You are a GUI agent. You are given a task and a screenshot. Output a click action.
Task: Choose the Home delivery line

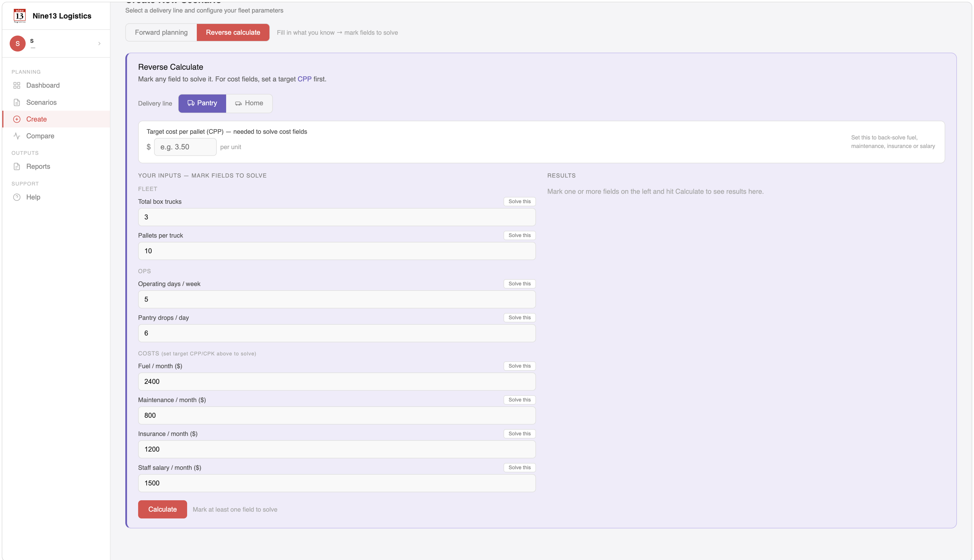point(249,103)
